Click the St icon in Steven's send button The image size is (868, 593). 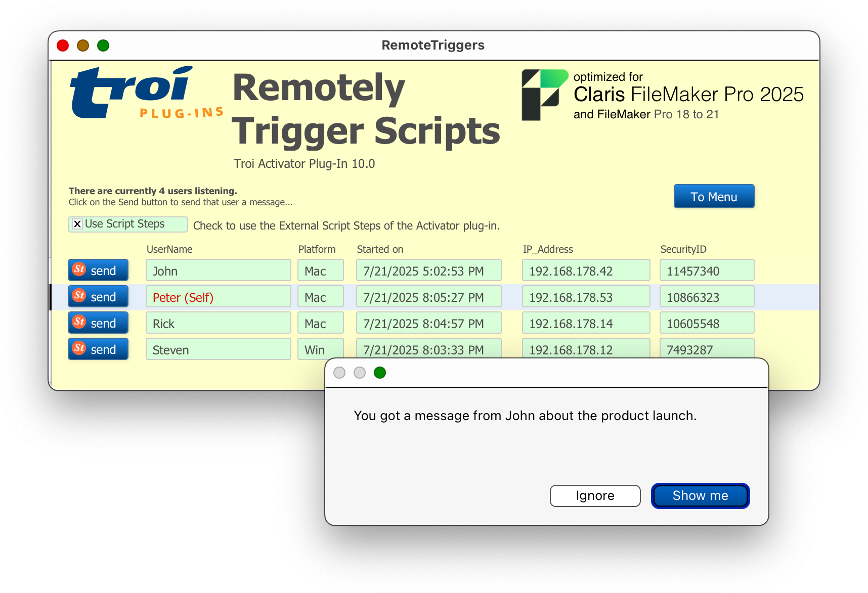(79, 348)
